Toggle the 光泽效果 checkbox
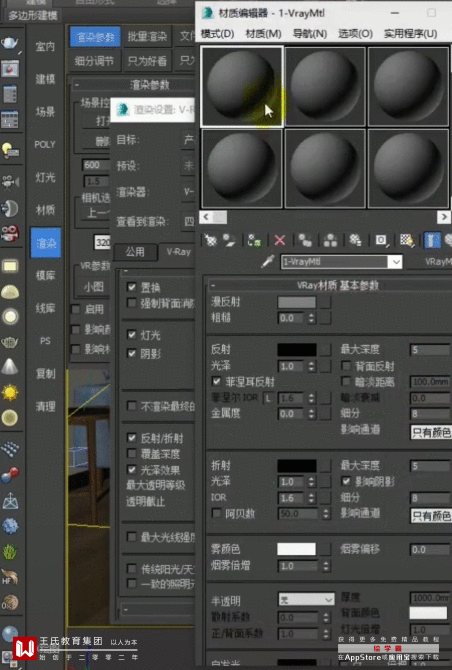Screen dimensions: 452x670 click(132, 470)
